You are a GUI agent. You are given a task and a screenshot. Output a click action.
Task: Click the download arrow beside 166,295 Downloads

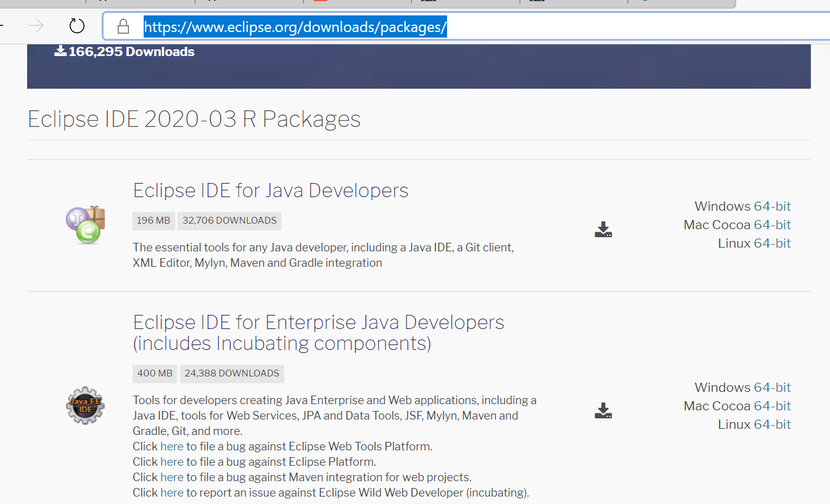(60, 51)
